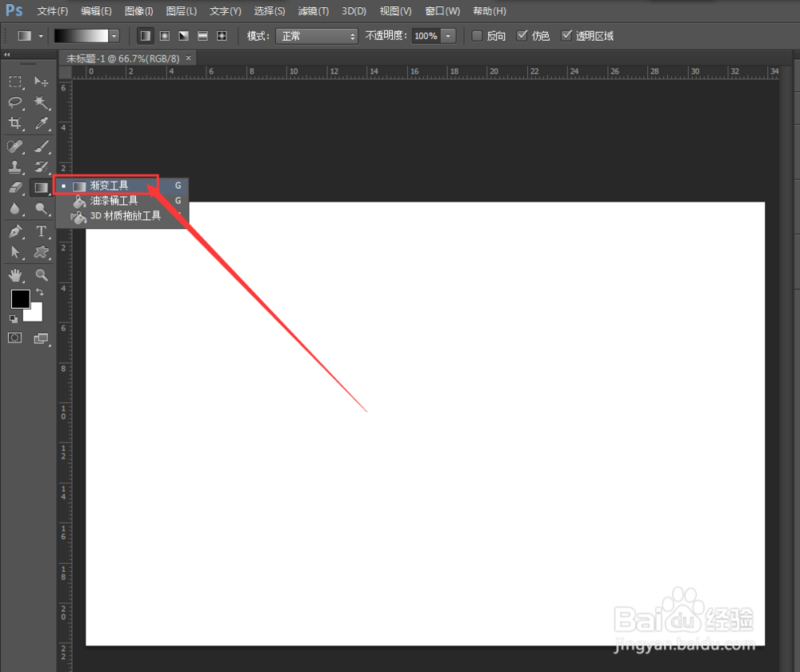Enable the 反向 checkbox

(477, 36)
